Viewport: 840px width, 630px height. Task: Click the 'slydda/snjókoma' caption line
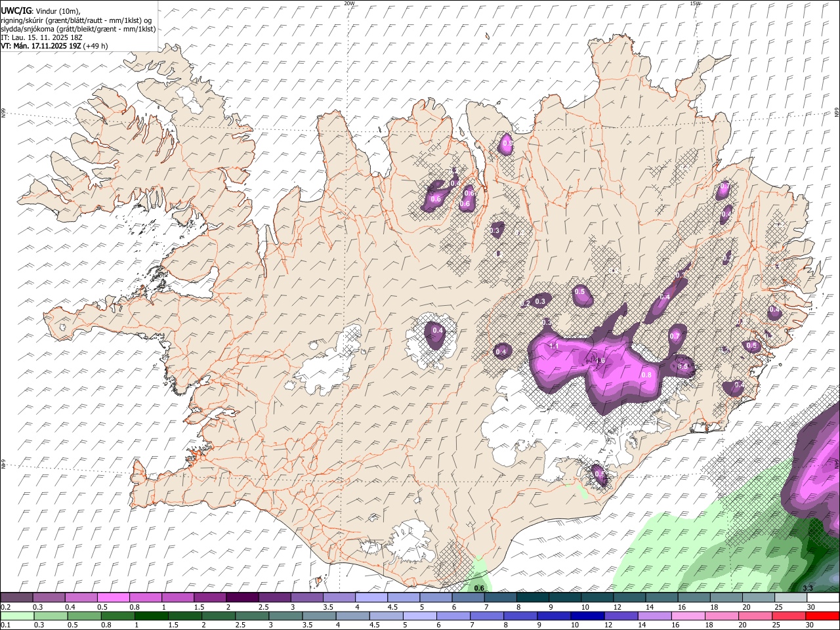point(78,29)
